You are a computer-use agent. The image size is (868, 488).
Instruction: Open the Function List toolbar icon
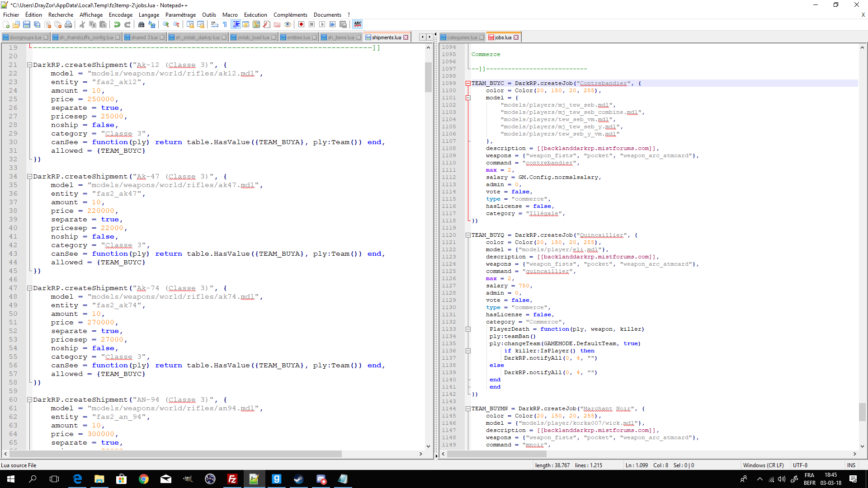point(267,24)
